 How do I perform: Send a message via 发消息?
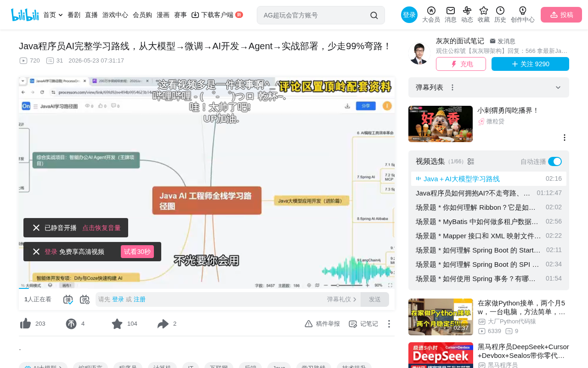pyautogui.click(x=503, y=41)
